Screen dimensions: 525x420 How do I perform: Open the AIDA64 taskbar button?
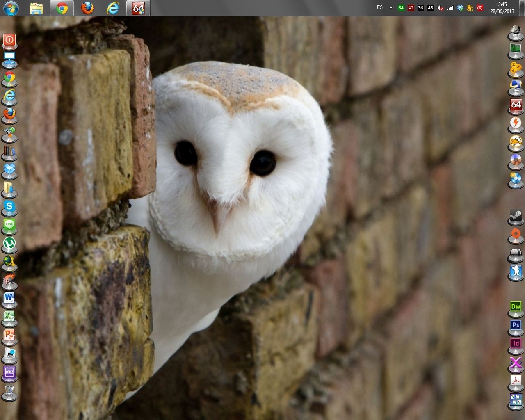138,8
